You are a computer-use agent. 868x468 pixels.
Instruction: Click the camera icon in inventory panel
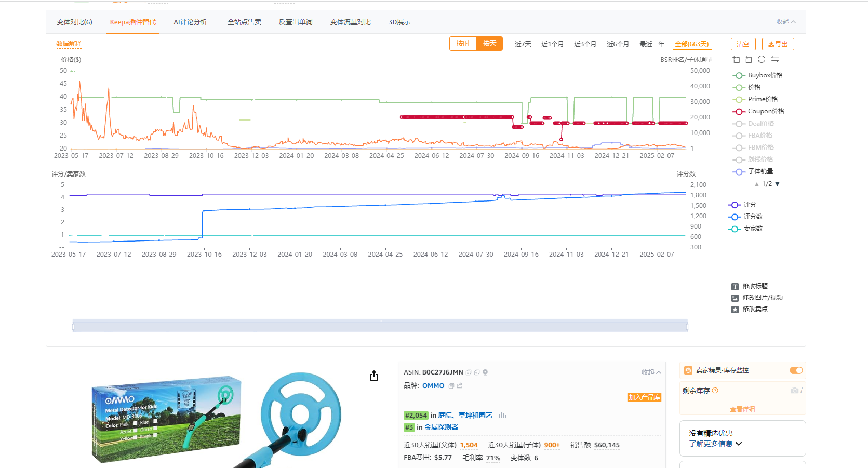point(794,391)
